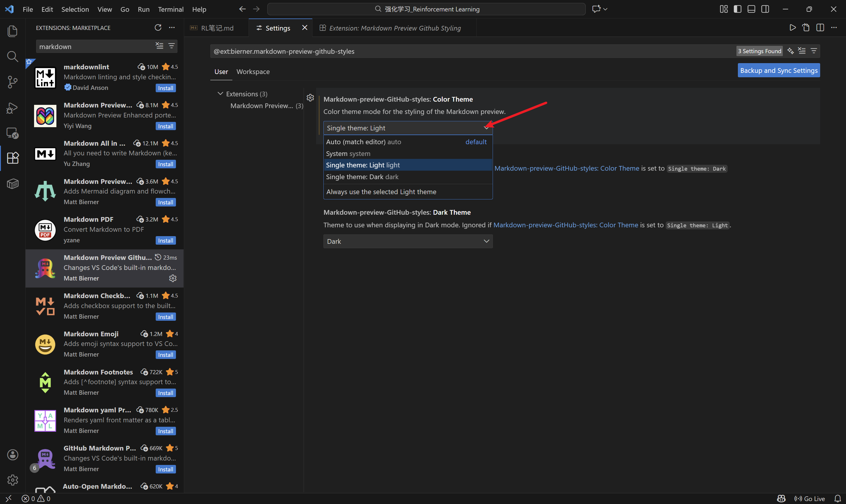Collapse the Extensions (3) tree node
The width and height of the screenshot is (846, 504).
[220, 94]
